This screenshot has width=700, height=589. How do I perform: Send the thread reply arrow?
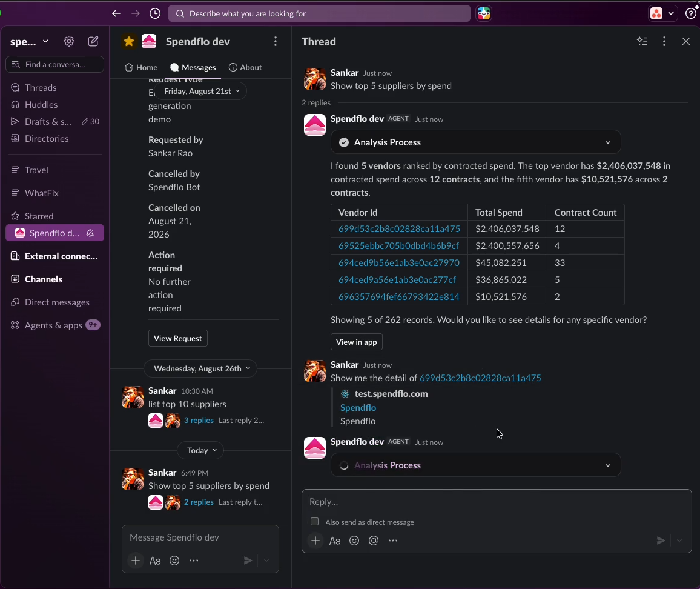click(661, 541)
